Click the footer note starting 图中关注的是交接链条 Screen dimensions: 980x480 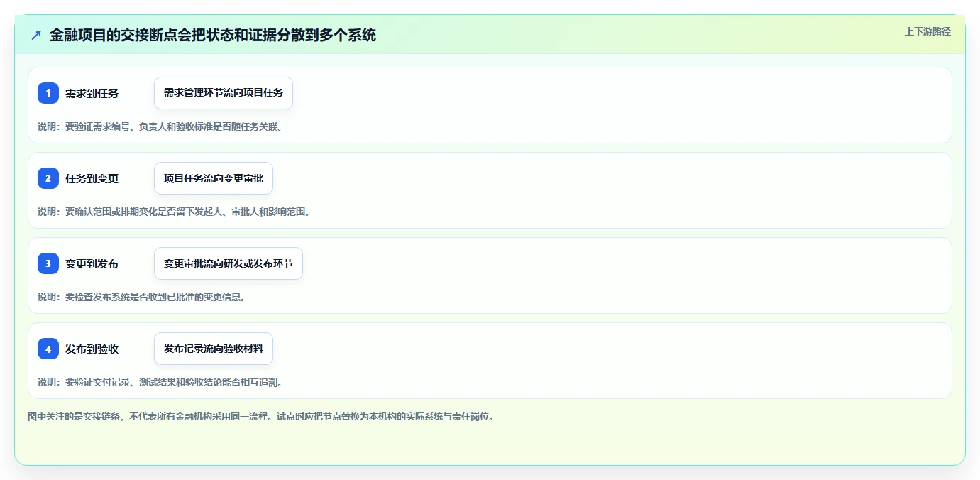click(260, 416)
